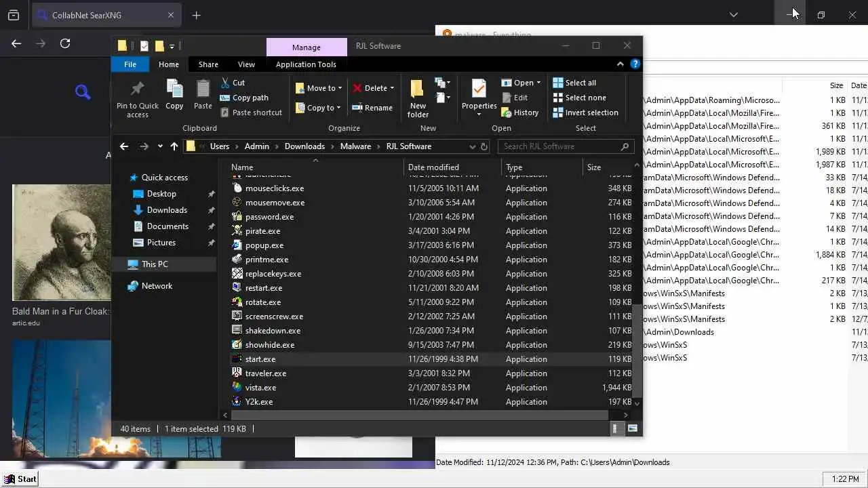Screen dimensions: 868x488
Task: Select Documents in the navigation pane
Action: pos(167,226)
